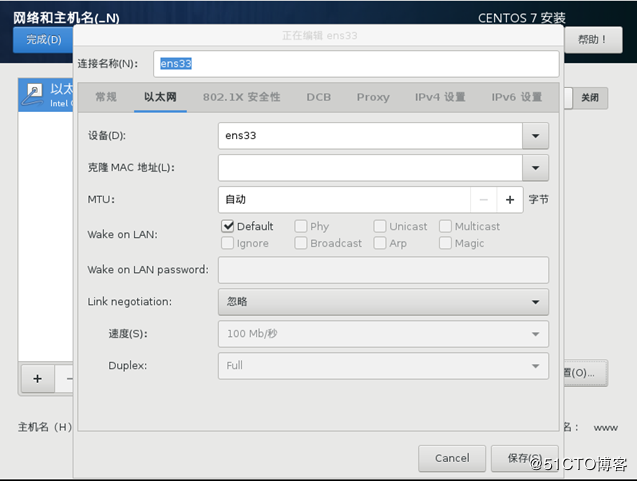Check the Broadcast checkbox
Image resolution: width=637 pixels, height=481 pixels.
click(x=301, y=243)
